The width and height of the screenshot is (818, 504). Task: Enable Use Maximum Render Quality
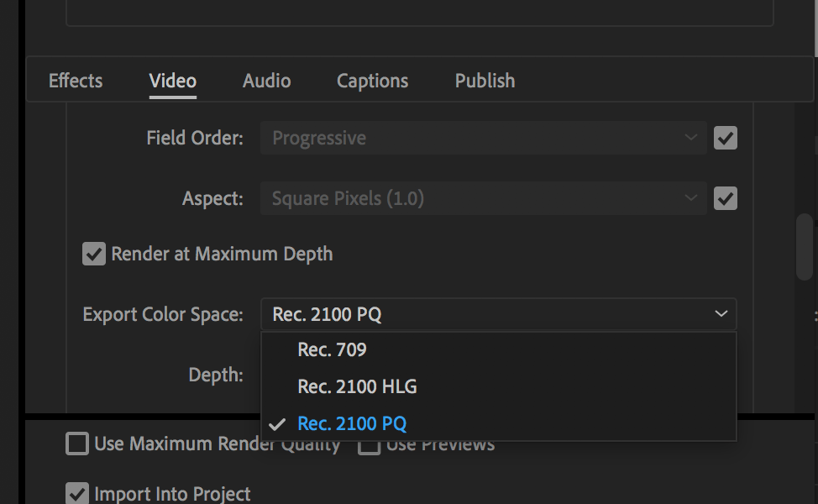[x=76, y=444]
